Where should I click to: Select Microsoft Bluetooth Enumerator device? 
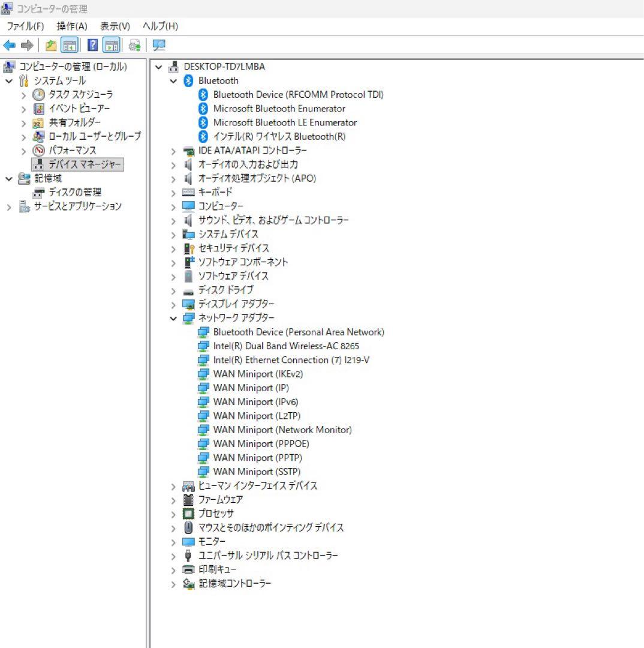tap(279, 109)
